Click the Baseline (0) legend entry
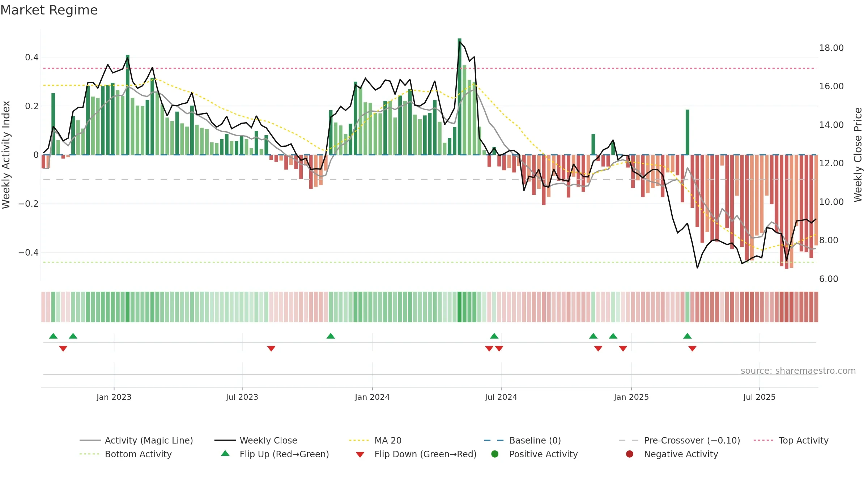 (522, 440)
